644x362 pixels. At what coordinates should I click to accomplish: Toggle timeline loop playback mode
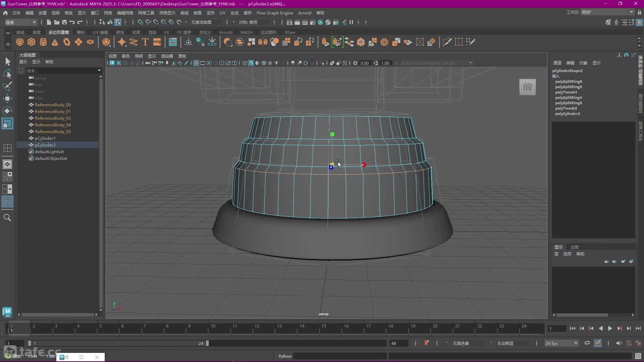[587, 343]
